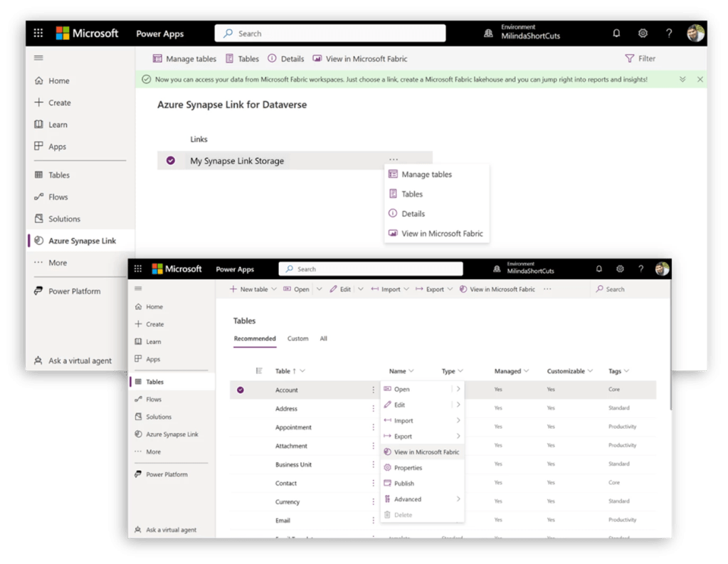Image resolution: width=728 pixels, height=564 pixels.
Task: Dismiss the green Microsoft Fabric notification banner
Action: pos(700,80)
